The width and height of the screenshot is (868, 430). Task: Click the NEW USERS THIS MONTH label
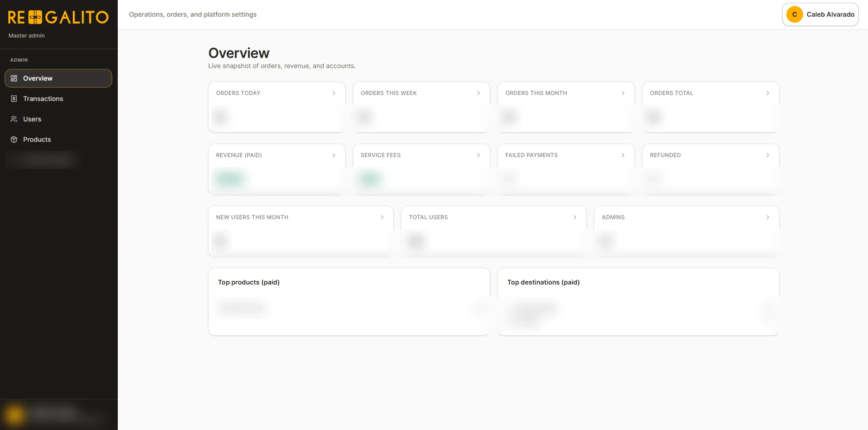[x=252, y=217]
